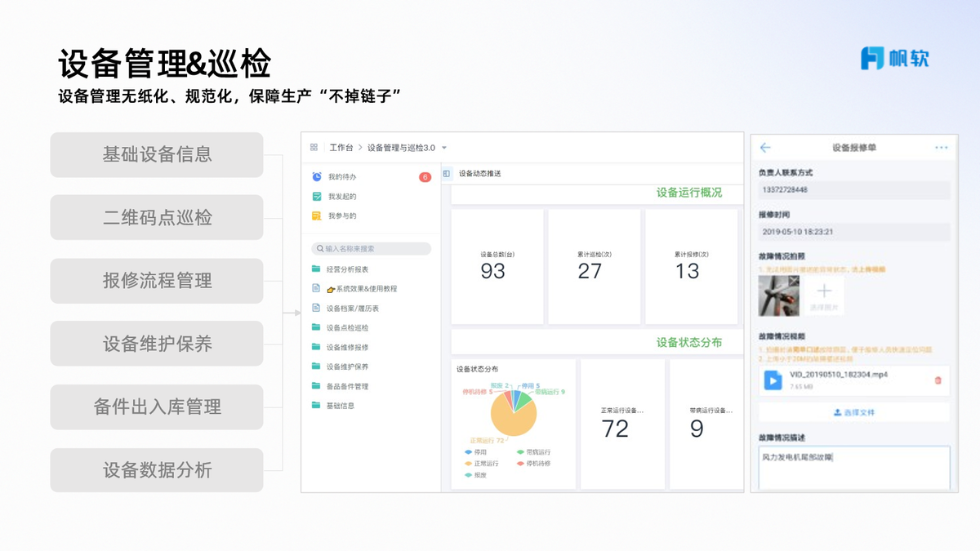
Task: Click the 报修流程管理 grey button
Action: coord(157,281)
